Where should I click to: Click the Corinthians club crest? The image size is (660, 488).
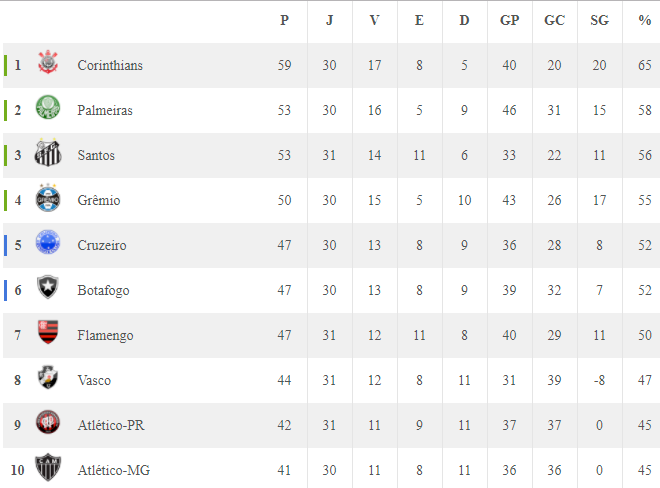click(48, 62)
